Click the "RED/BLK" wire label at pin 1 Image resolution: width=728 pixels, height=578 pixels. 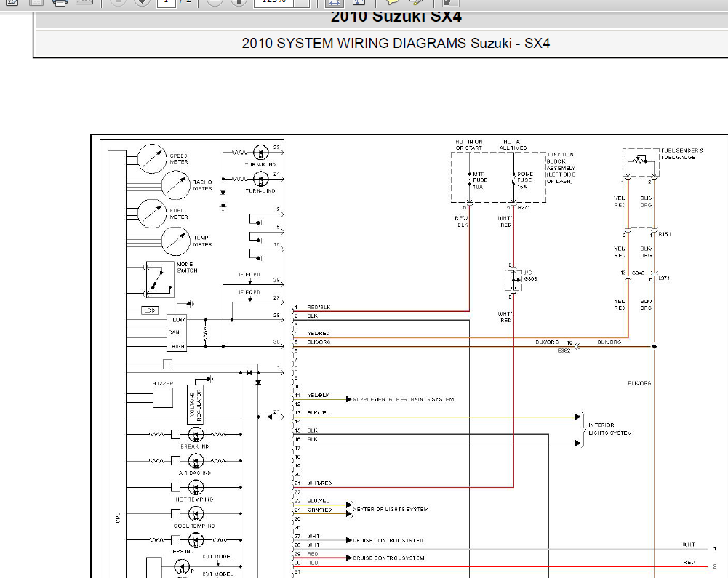[x=319, y=308]
